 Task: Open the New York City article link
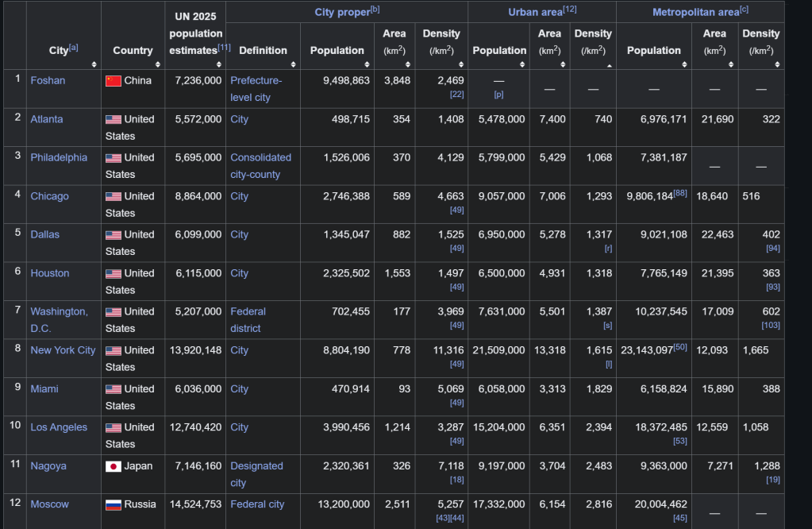[x=63, y=350]
